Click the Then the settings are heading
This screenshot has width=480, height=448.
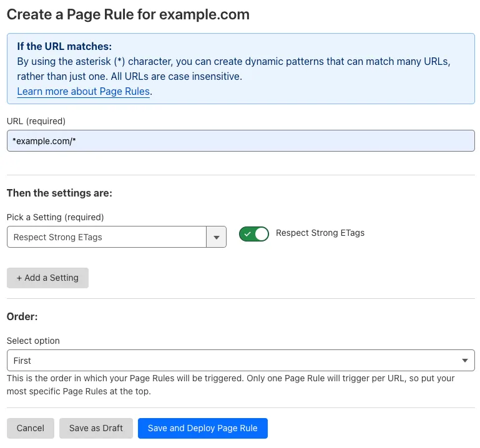tap(59, 193)
